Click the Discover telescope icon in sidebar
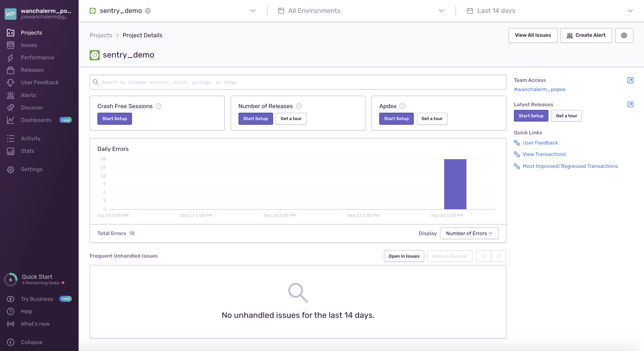 coord(11,108)
